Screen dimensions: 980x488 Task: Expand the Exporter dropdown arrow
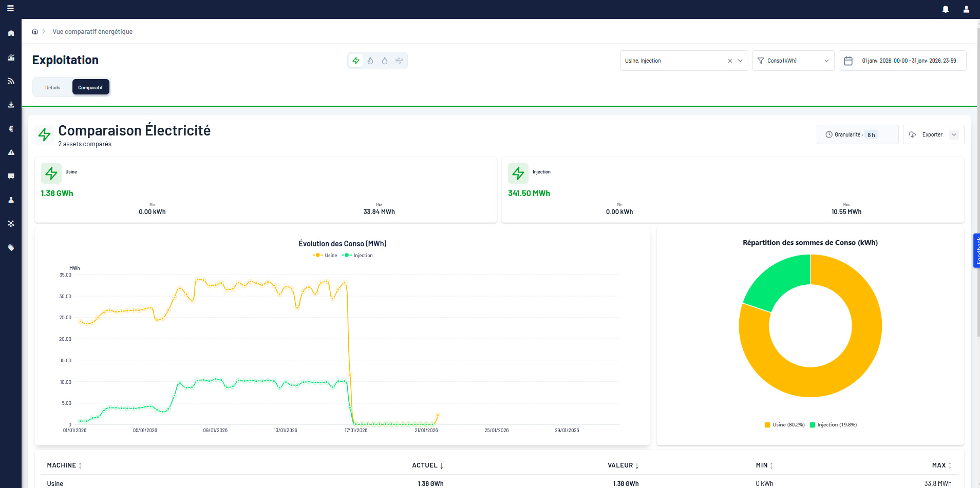pos(954,135)
